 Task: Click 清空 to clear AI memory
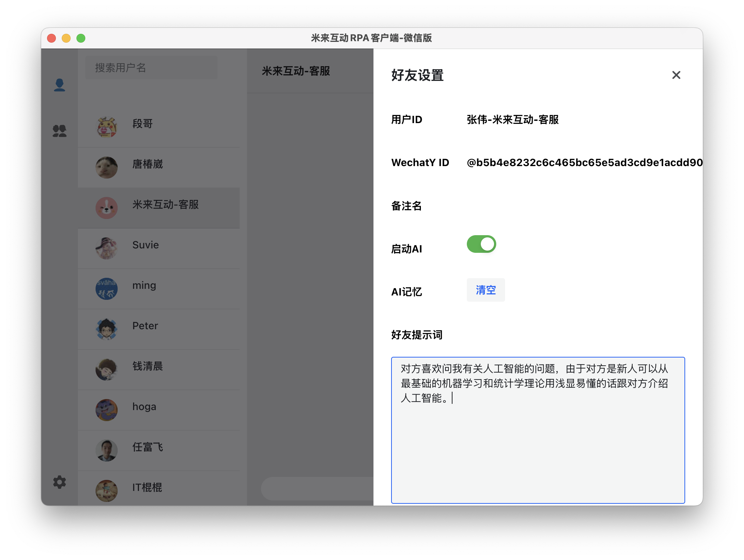(x=486, y=290)
